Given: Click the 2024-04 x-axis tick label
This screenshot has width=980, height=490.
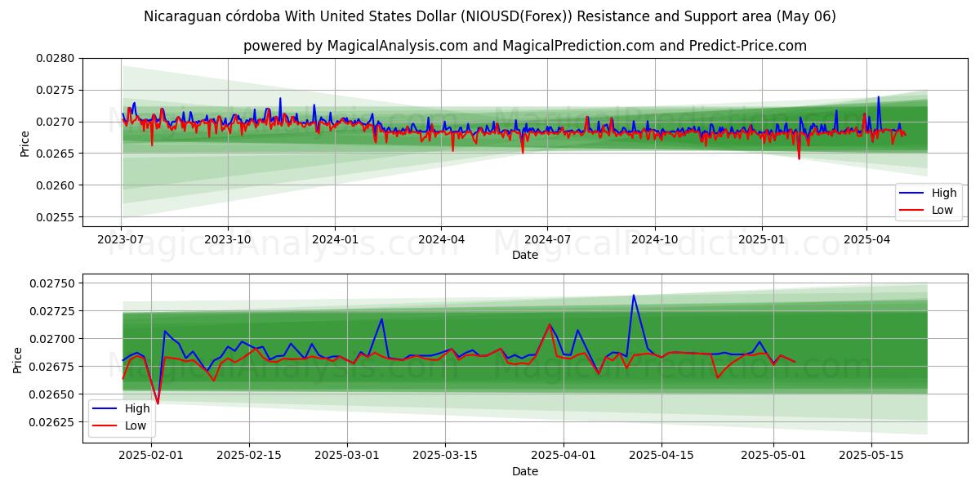Looking at the screenshot, I should click(441, 239).
